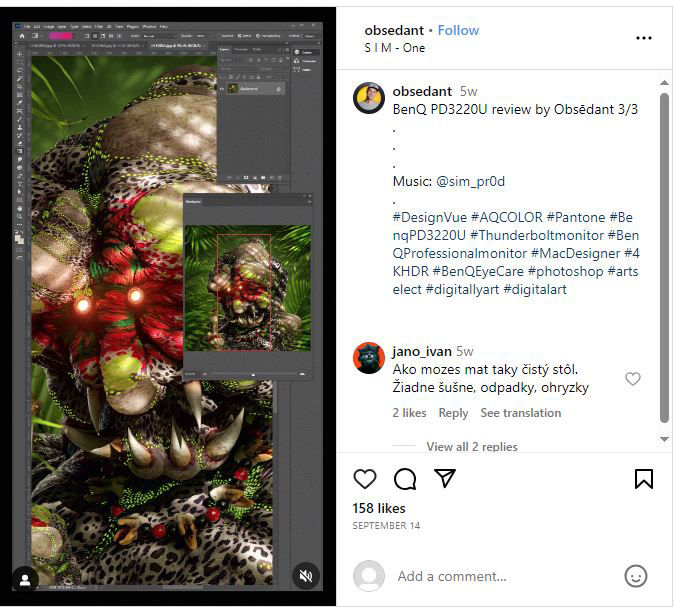Viewport: 674px width, 609px height.
Task: Click the comments scrollbar up arrow
Action: (x=664, y=83)
